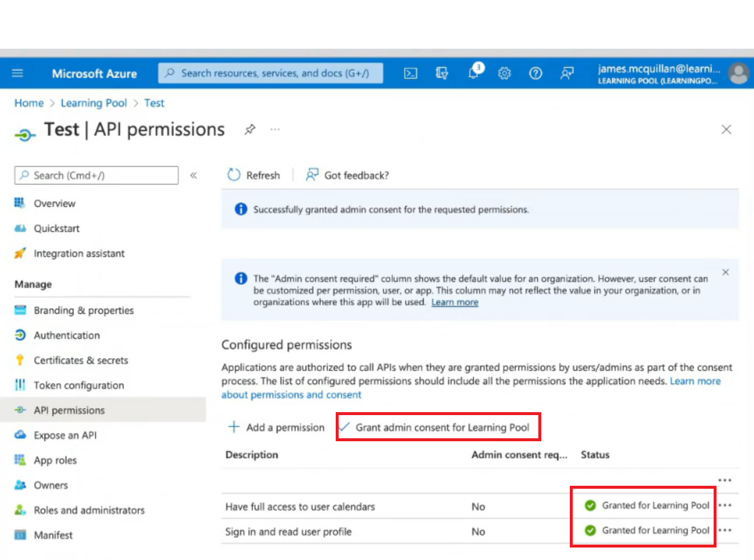Follow Learn more link in info banner

[455, 302]
